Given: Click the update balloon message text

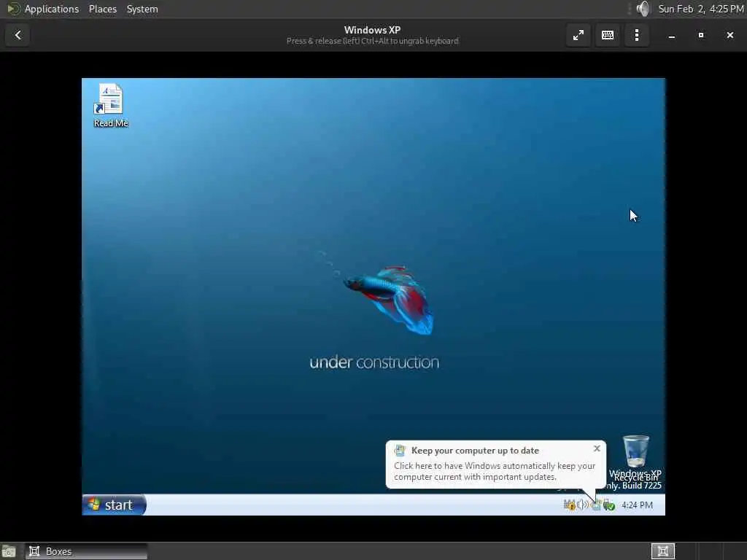Looking at the screenshot, I should click(494, 471).
